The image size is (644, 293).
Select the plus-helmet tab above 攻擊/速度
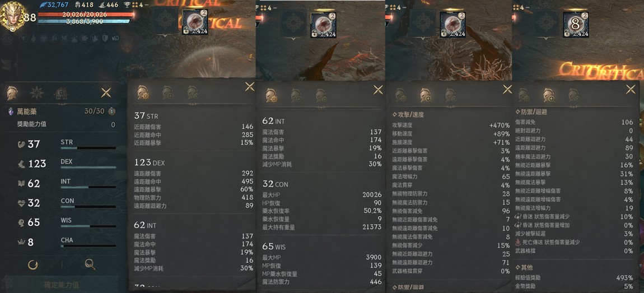coord(425,95)
